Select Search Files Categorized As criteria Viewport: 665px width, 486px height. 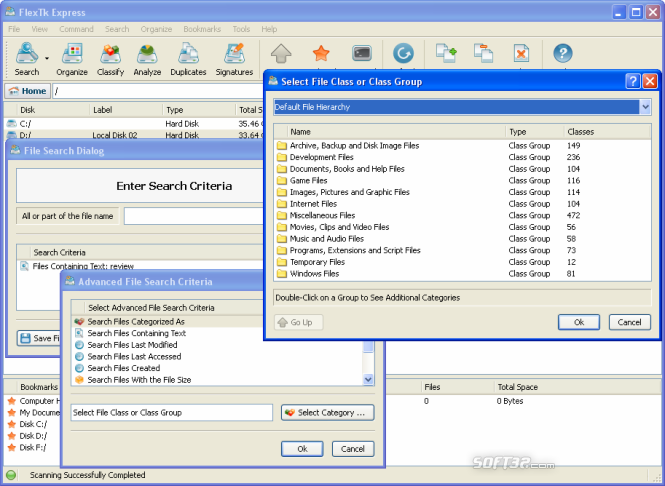coord(217,321)
